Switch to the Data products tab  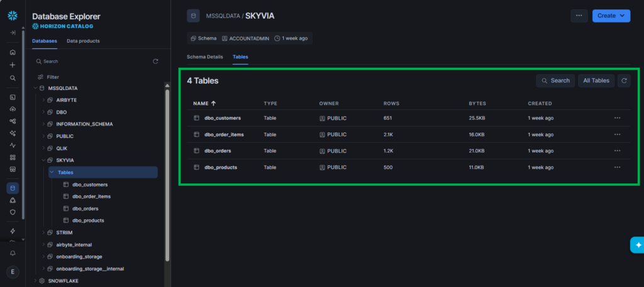83,41
